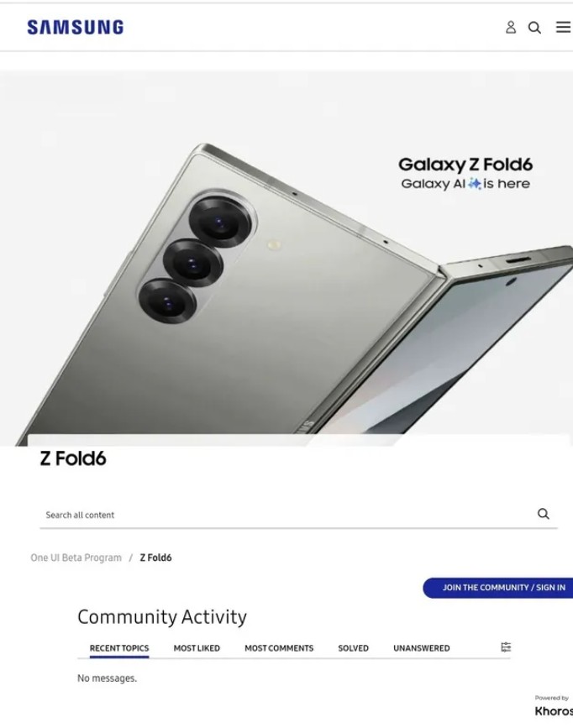Go to One UI Beta Program breadcrumb
Viewport: 573px width, 728px height.
pos(76,558)
